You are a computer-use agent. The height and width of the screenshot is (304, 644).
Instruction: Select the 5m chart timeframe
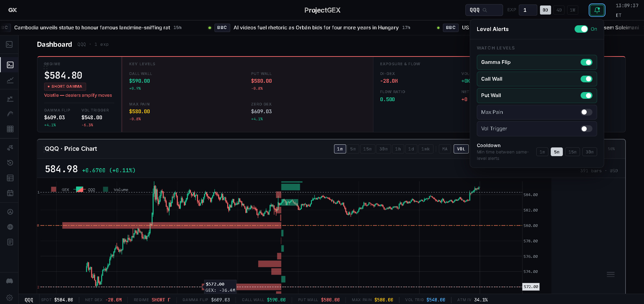353,149
